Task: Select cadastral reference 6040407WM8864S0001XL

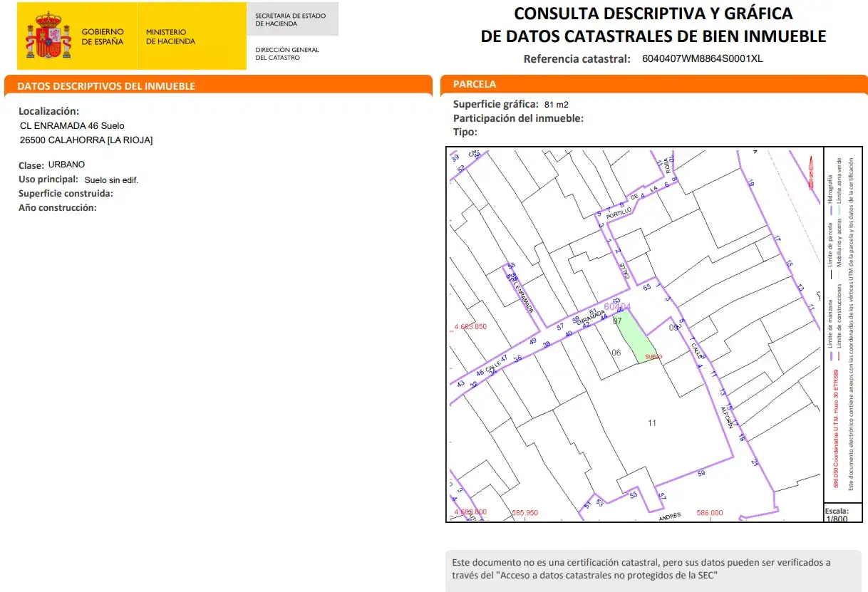Action: pos(703,59)
